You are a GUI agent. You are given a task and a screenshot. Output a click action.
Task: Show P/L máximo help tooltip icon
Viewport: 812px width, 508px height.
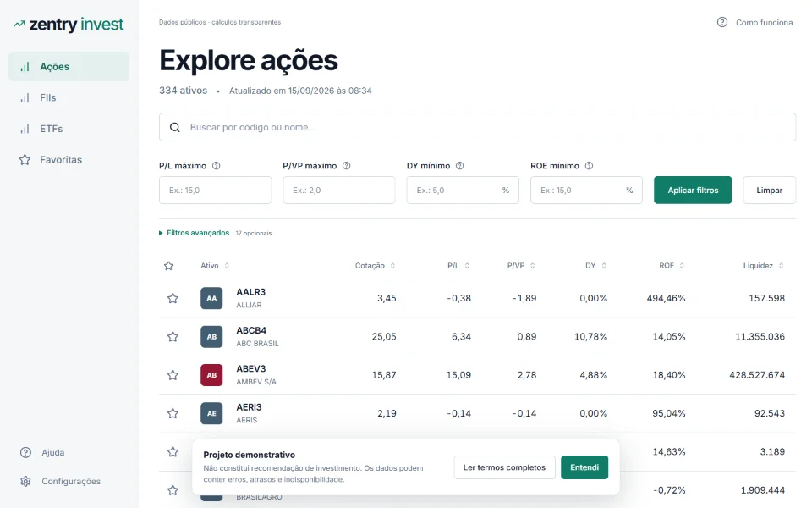click(217, 166)
